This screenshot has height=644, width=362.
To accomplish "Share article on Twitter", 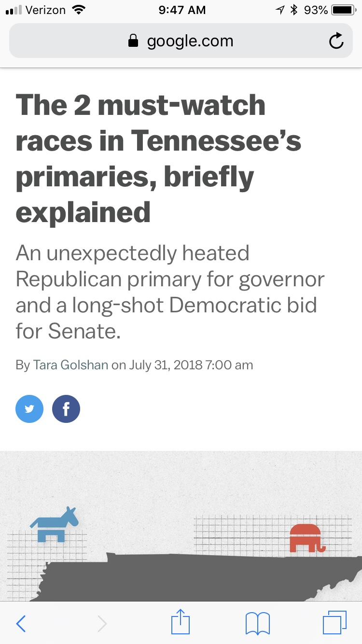I will pyautogui.click(x=29, y=409).
